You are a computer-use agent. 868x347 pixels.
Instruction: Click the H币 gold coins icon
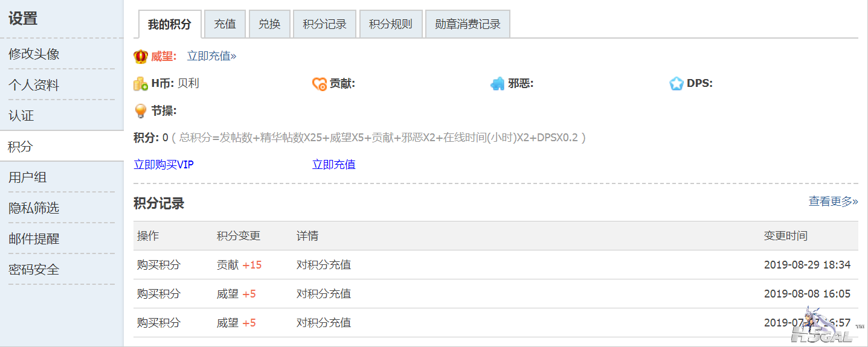click(x=141, y=84)
